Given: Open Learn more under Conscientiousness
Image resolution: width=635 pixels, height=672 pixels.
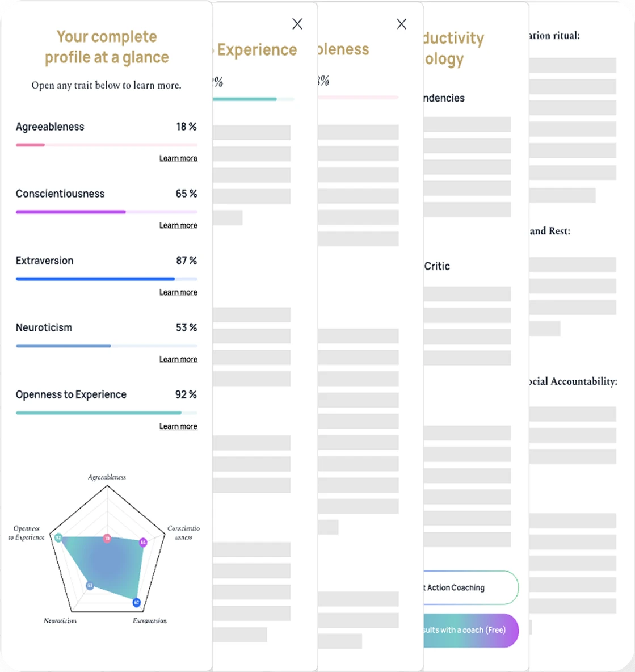Looking at the screenshot, I should (x=179, y=225).
